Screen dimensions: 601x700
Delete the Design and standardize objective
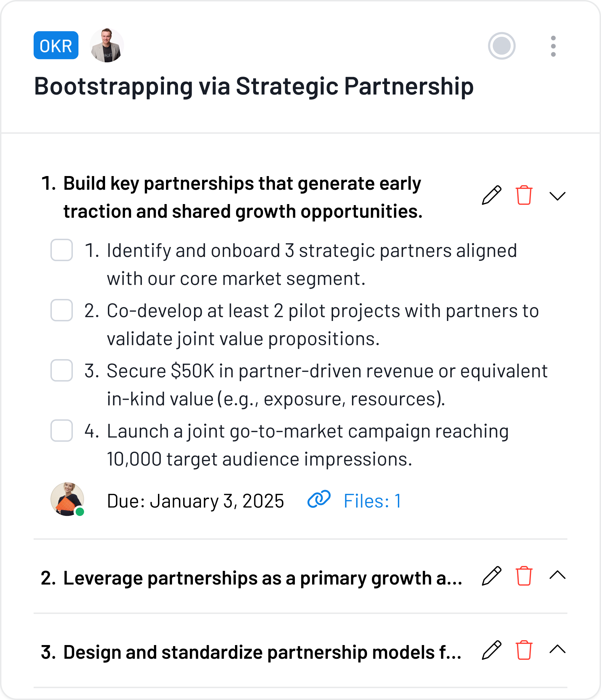point(524,650)
